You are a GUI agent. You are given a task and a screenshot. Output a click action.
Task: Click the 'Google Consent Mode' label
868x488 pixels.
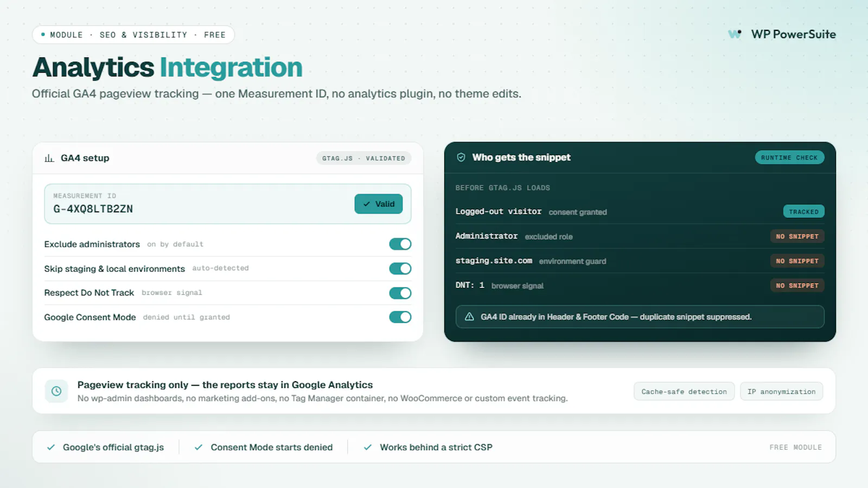90,317
